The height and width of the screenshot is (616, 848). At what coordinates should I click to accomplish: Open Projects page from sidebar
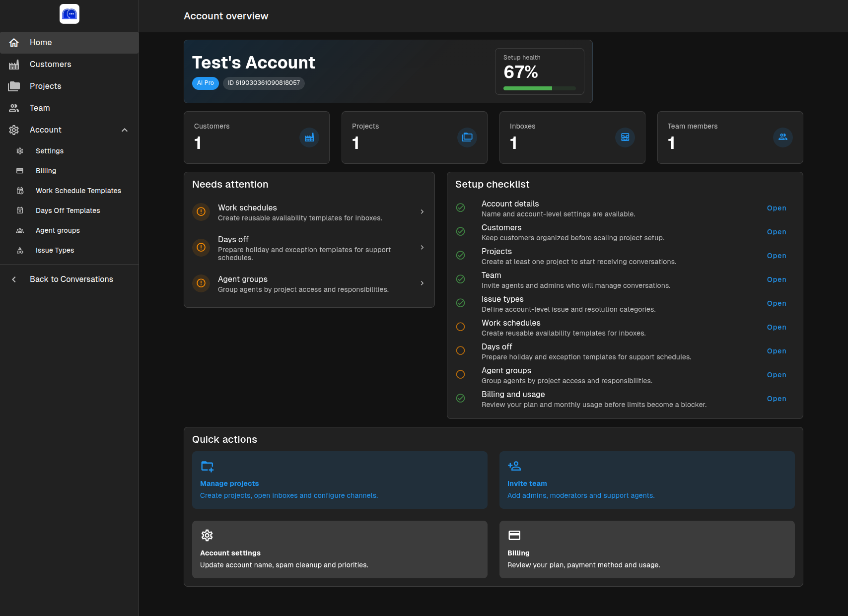pyautogui.click(x=70, y=86)
